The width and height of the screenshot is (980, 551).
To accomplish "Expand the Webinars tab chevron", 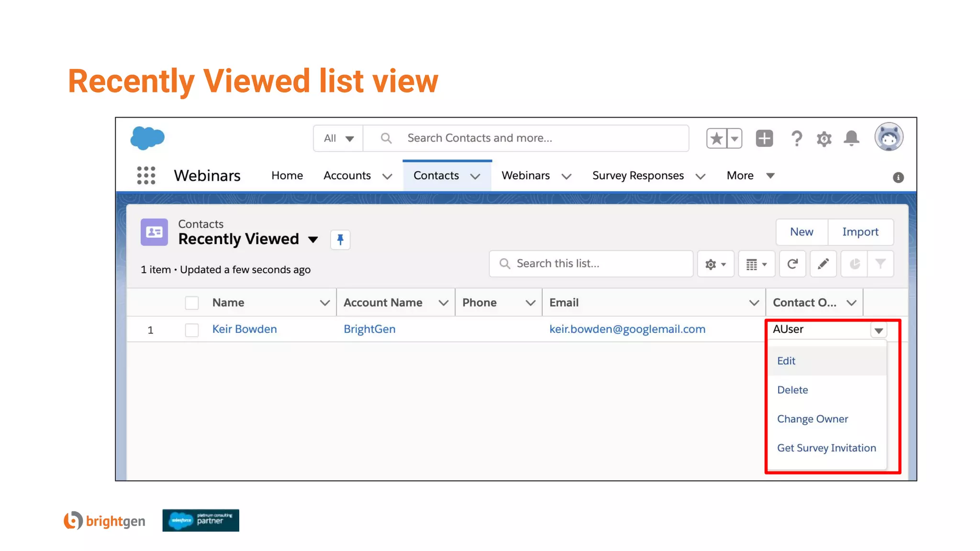I will point(567,176).
